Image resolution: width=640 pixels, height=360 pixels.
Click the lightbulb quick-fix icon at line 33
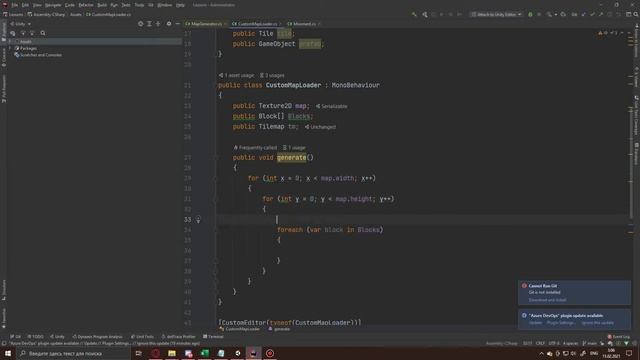click(198, 220)
